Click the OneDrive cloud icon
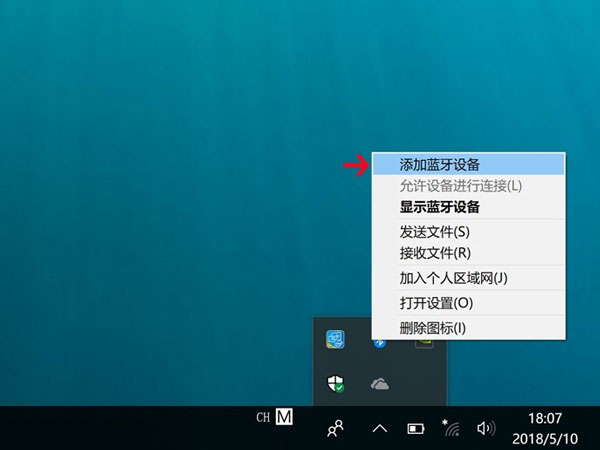 (379, 384)
